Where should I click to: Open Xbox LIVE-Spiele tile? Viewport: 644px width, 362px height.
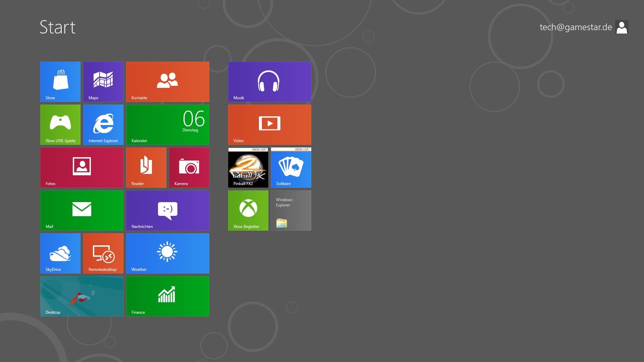pos(60,125)
